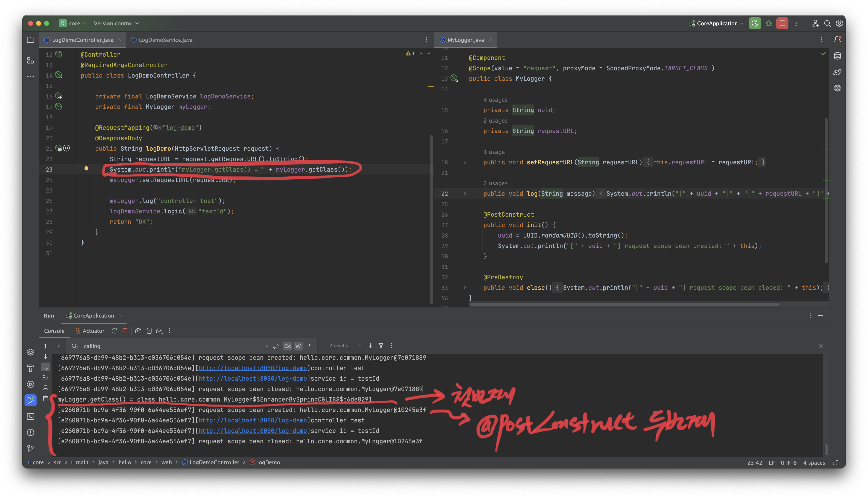Select the Actuator tab
Viewport: 868px width, 498px height.
89,331
